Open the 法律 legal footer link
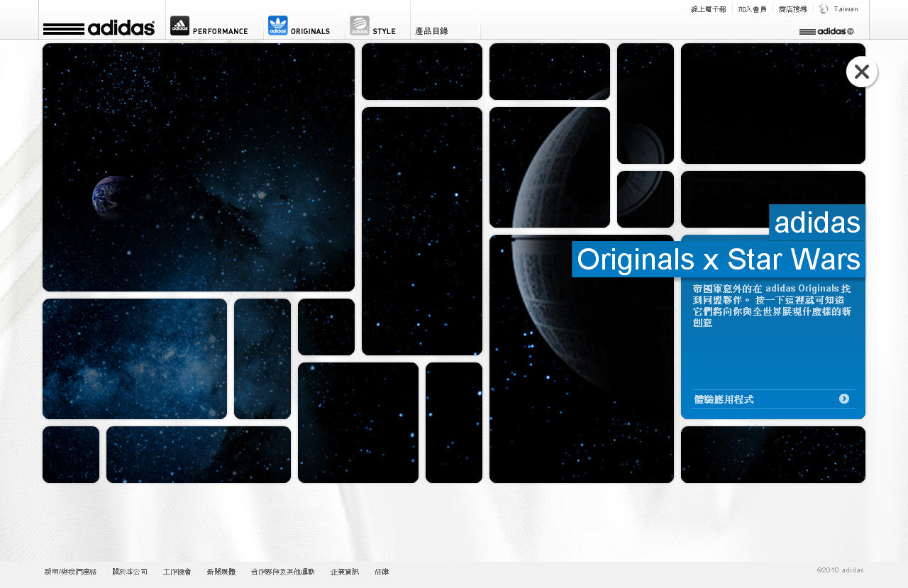The width and height of the screenshot is (908, 588). click(x=382, y=572)
